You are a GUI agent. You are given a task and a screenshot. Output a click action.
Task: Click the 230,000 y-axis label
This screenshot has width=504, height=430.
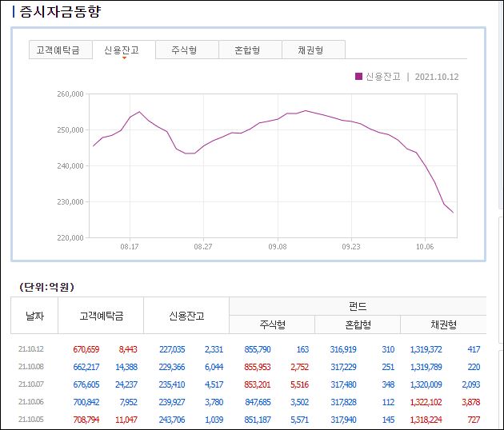coord(70,202)
